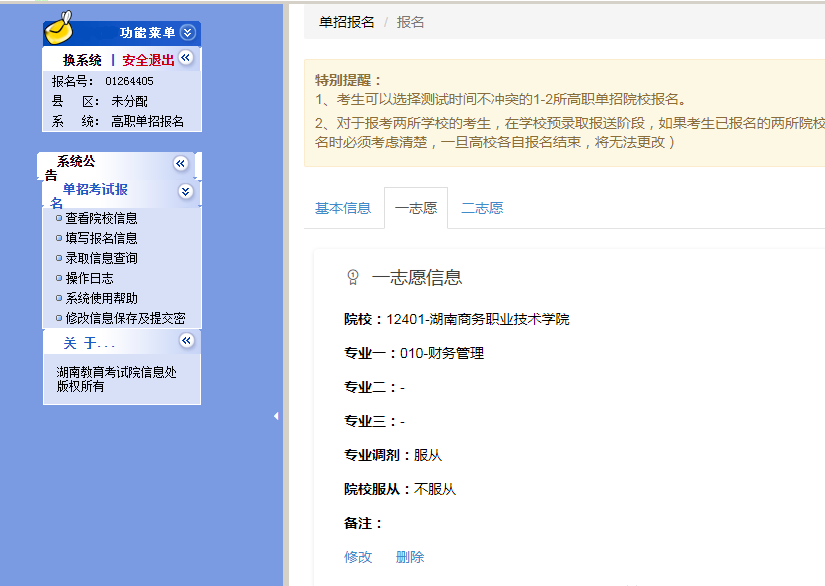Click 单招报名 breadcrumb

[347, 22]
